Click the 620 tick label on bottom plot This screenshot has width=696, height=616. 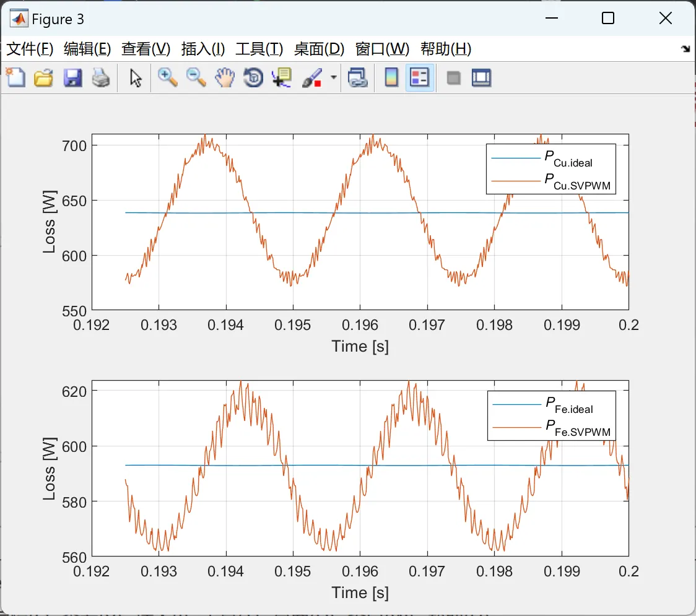click(74, 391)
